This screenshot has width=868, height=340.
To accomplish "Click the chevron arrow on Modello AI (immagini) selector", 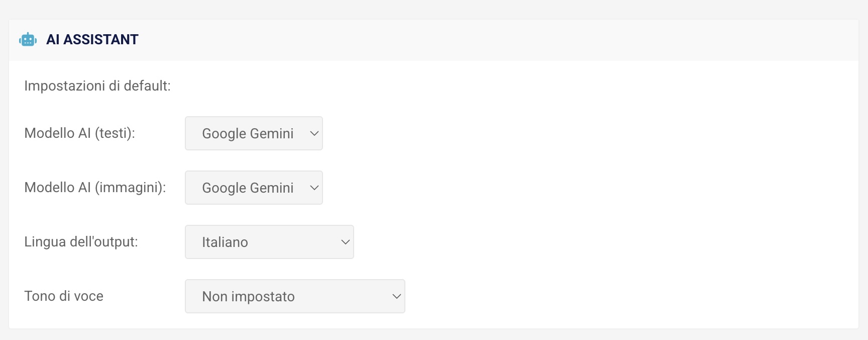I will [314, 188].
